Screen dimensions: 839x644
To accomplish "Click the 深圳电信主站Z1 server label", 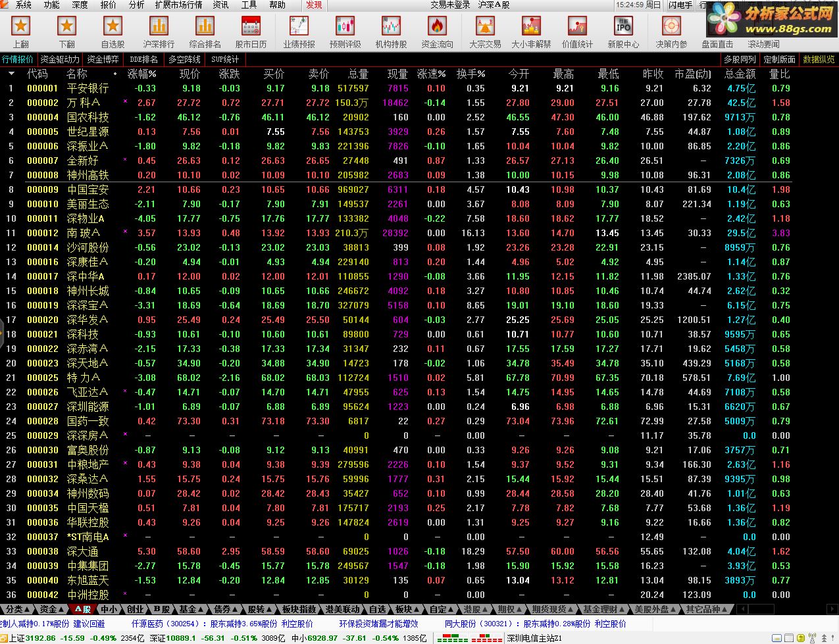I will [x=534, y=638].
